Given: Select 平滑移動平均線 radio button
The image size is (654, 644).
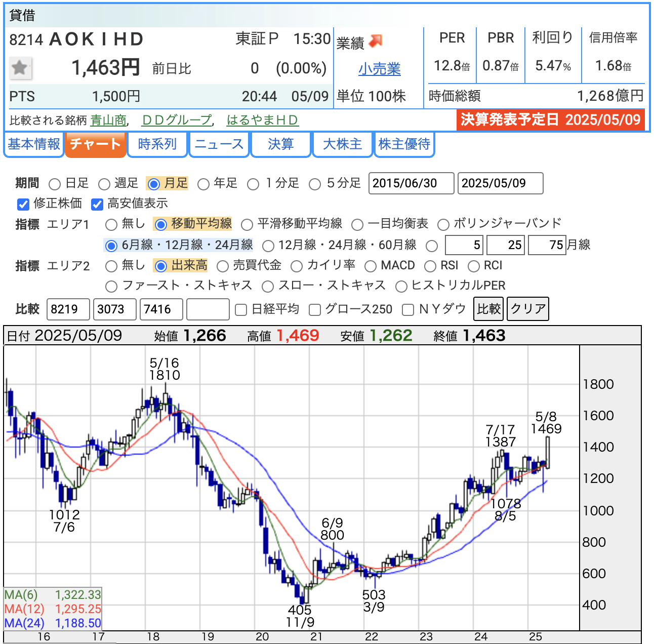Looking at the screenshot, I should click(x=247, y=224).
